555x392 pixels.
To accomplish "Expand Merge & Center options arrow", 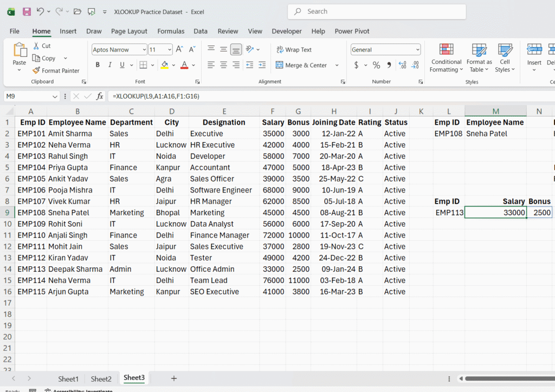I will [x=337, y=65].
